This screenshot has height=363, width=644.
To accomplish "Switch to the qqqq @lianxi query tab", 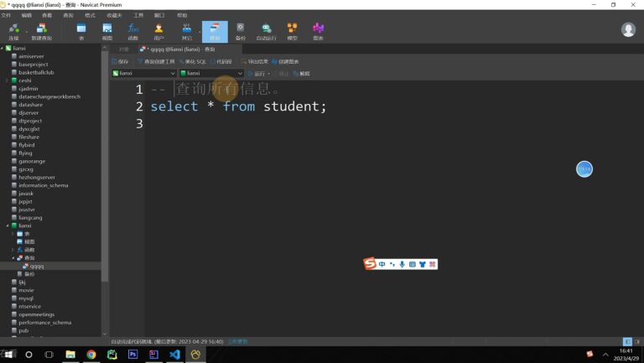I will pos(181,49).
